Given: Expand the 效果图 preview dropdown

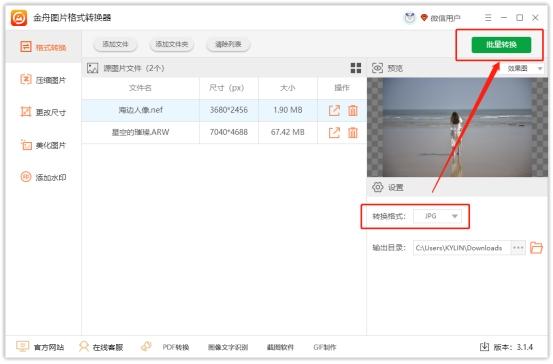Looking at the screenshot, I should pos(524,68).
